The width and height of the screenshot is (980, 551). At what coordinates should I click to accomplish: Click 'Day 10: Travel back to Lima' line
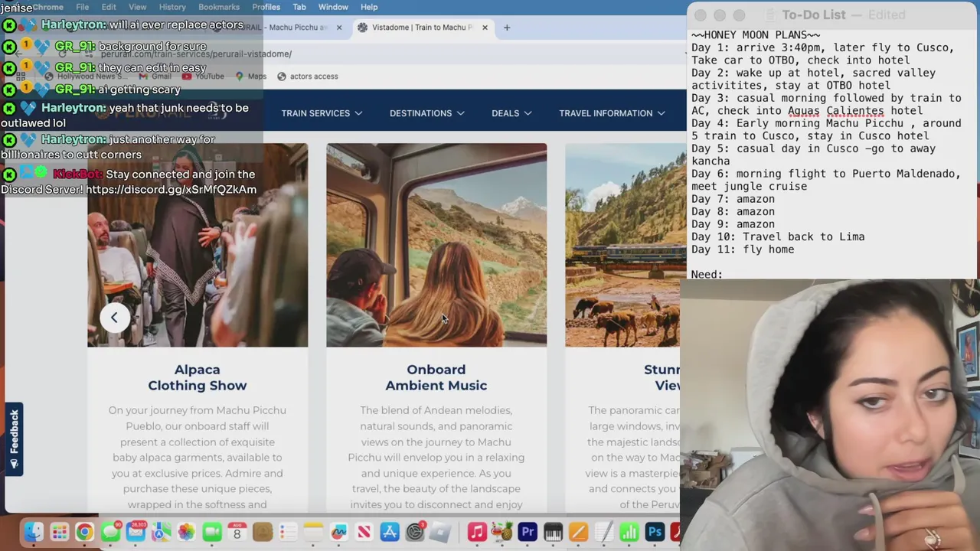[x=778, y=236]
